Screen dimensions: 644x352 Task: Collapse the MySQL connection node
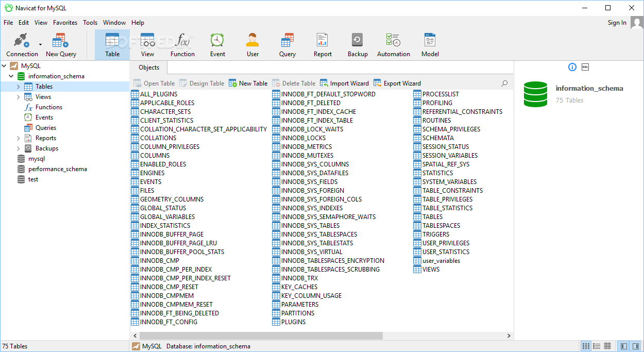point(5,66)
